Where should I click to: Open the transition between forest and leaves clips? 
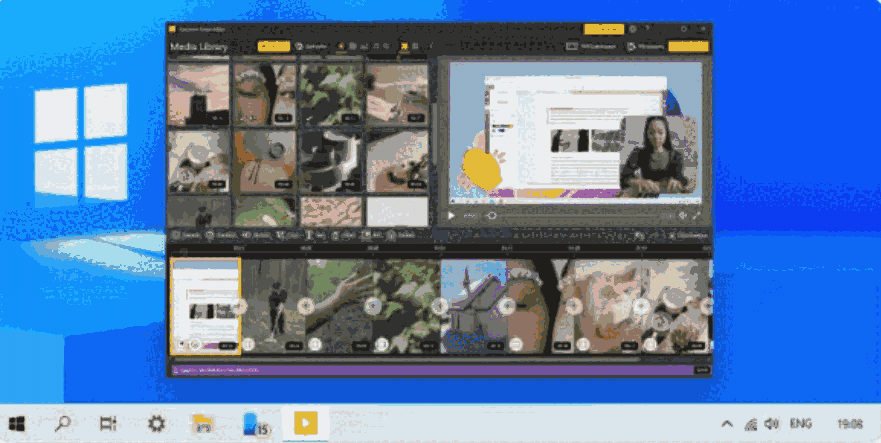coord(306,306)
